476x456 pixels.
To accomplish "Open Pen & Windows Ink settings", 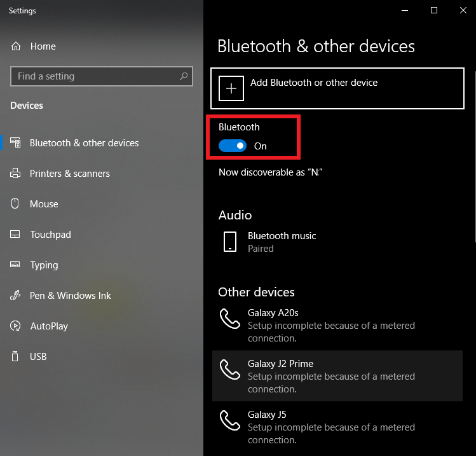I will 102,295.
